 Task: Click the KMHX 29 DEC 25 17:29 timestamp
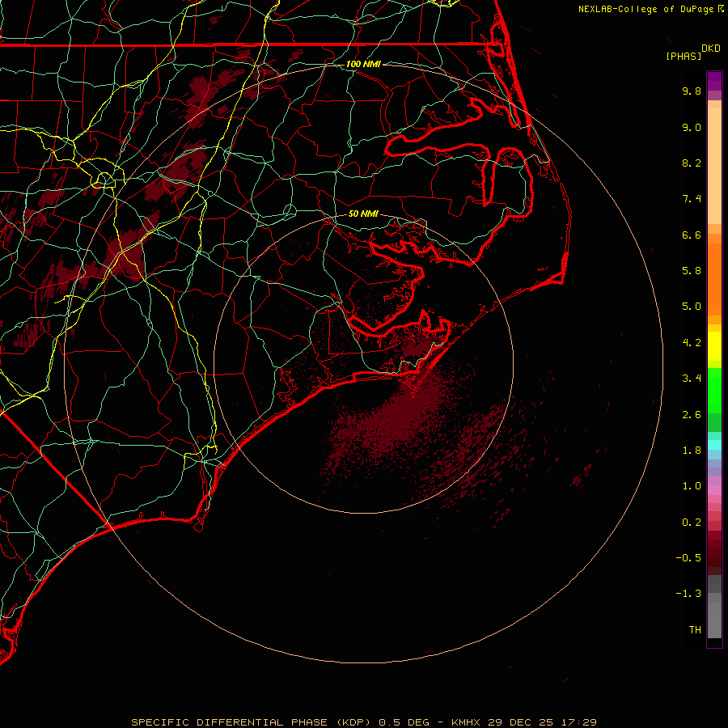(524, 722)
